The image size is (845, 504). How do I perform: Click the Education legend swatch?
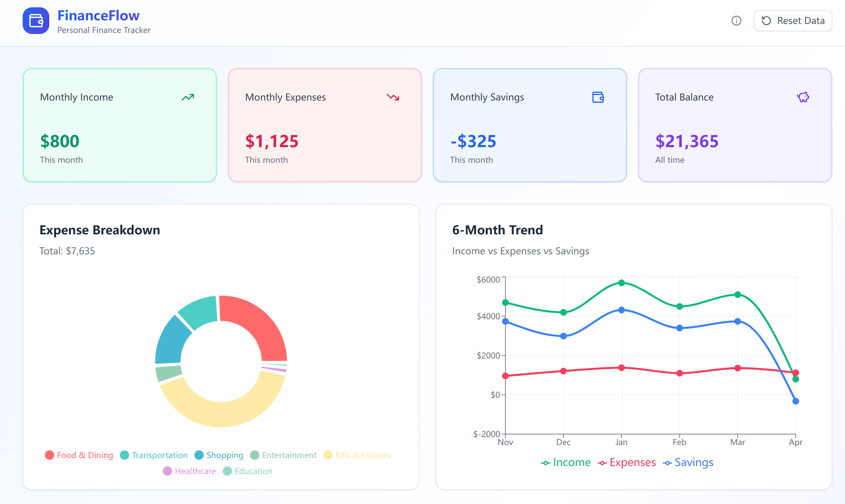(x=227, y=471)
